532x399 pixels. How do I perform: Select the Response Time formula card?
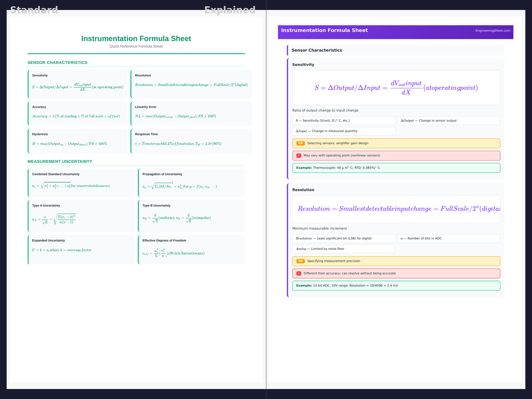click(x=191, y=141)
